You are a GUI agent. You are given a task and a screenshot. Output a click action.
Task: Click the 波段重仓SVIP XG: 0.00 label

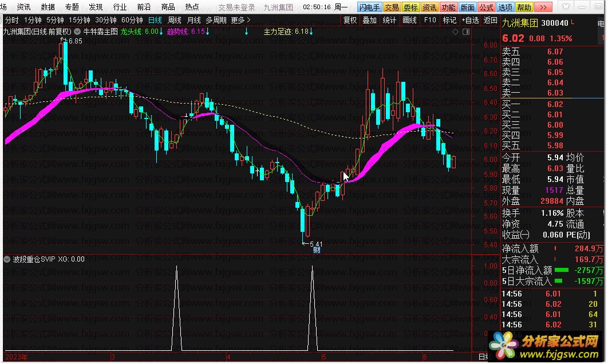point(49,259)
